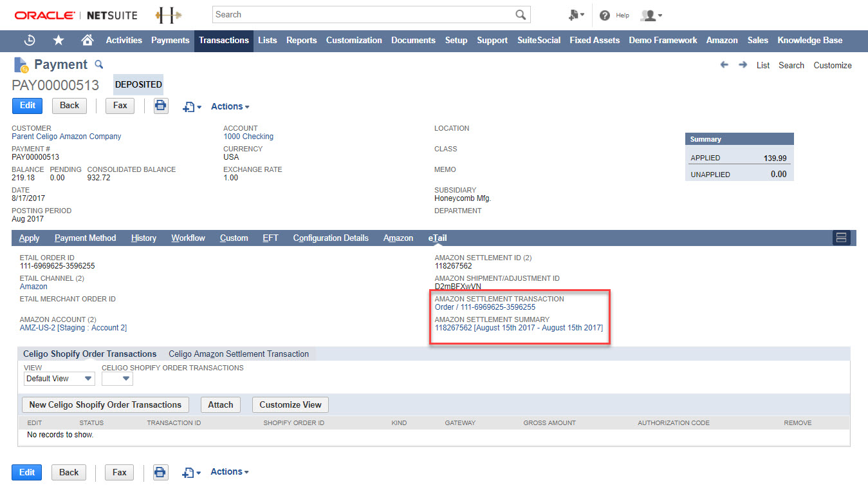Open the user profile icon menu
The width and height of the screenshot is (868, 494).
[652, 15]
